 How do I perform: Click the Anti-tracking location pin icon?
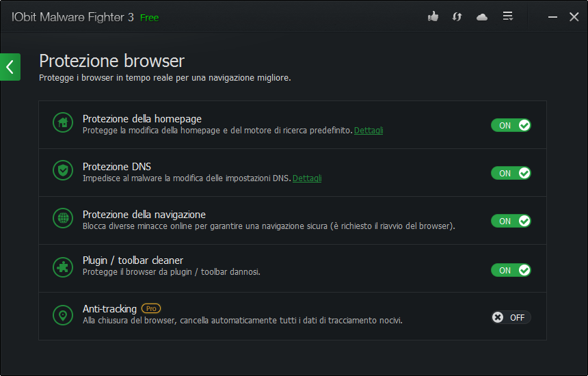coord(63,315)
